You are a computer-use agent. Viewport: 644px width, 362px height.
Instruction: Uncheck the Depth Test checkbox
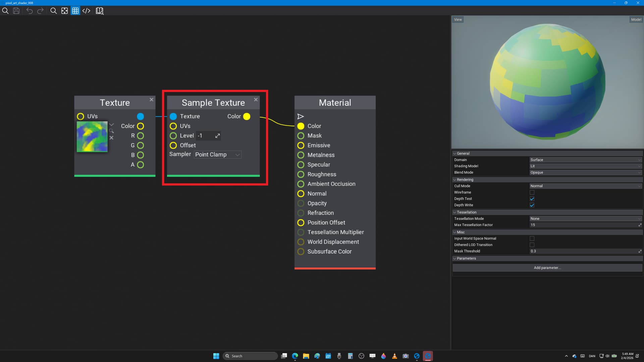coord(532,199)
